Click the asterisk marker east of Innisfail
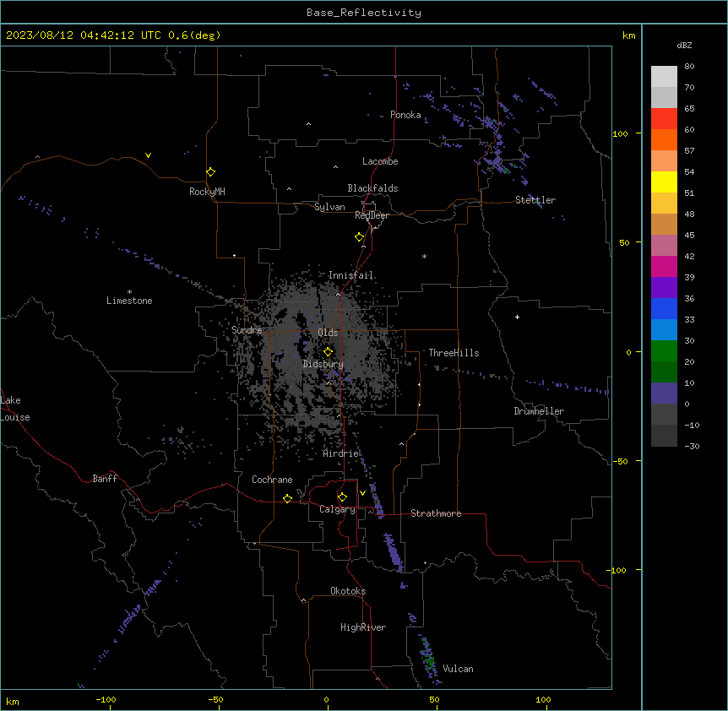 [424, 256]
